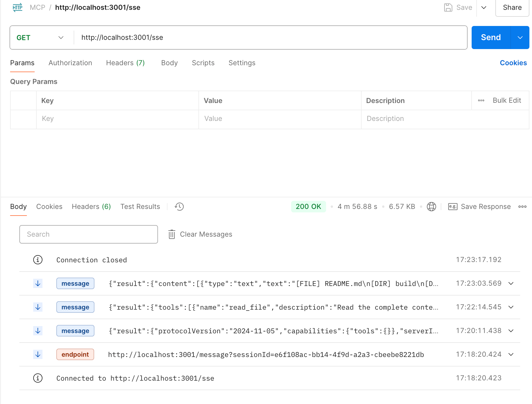Click the 200 OK status badge

click(x=308, y=207)
